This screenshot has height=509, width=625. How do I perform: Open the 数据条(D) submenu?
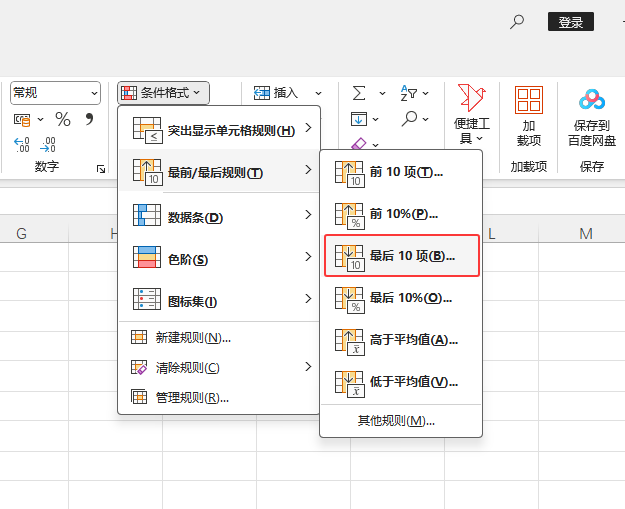(219, 216)
